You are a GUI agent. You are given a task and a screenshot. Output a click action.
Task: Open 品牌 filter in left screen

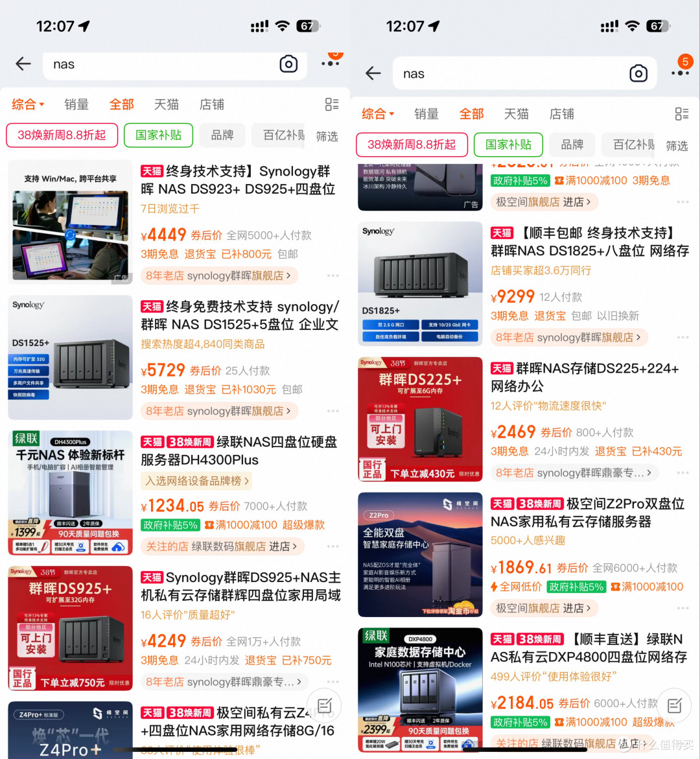point(222,135)
